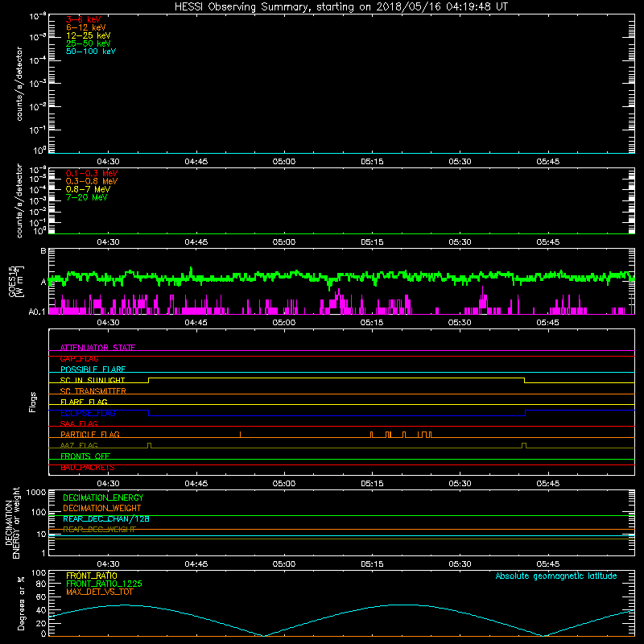This screenshot has width=644, height=644.
Task: Select the A47_FLAG label
Action: (x=79, y=445)
